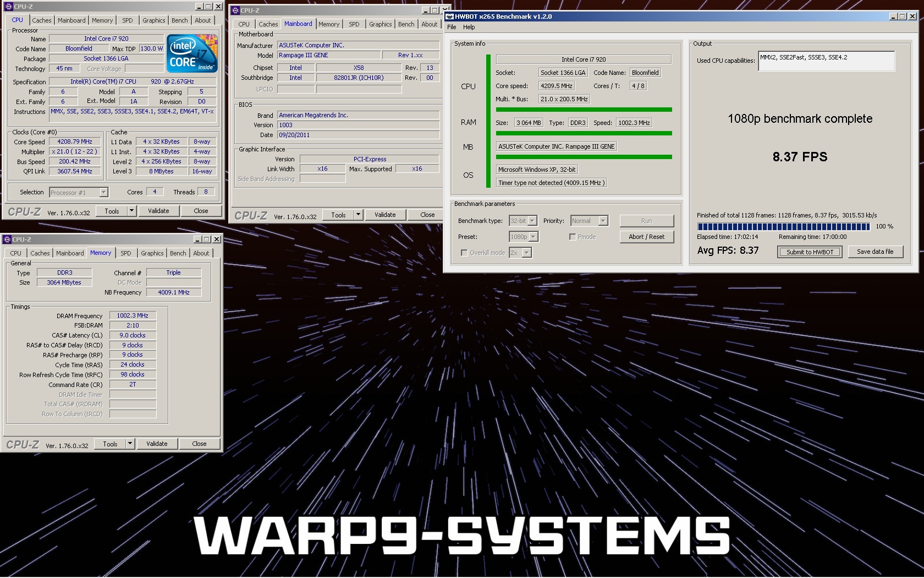Switch to Caches tab in the CPU tab window
Image resolution: width=924 pixels, height=578 pixels.
(41, 20)
